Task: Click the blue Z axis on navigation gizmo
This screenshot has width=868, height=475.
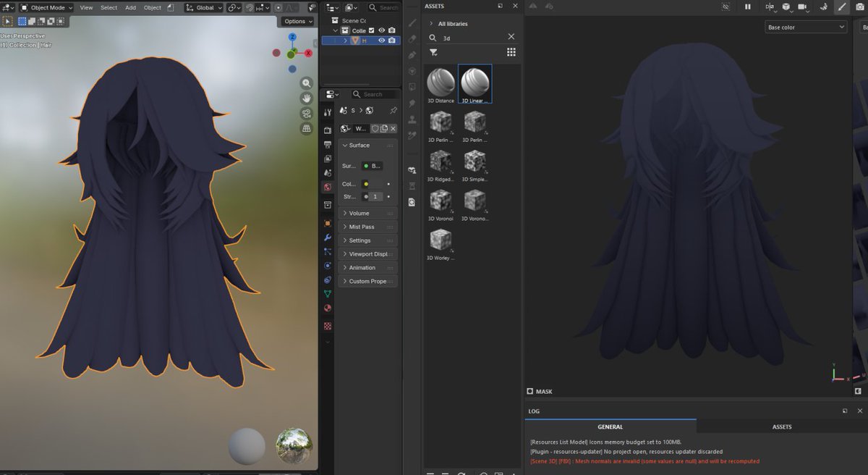Action: pos(292,38)
